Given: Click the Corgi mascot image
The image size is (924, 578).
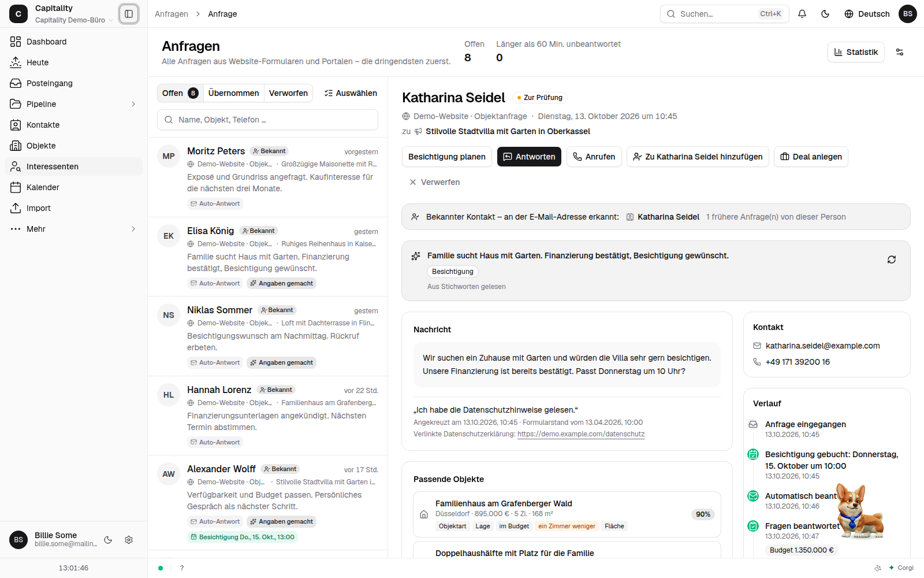Looking at the screenshot, I should pyautogui.click(x=860, y=512).
